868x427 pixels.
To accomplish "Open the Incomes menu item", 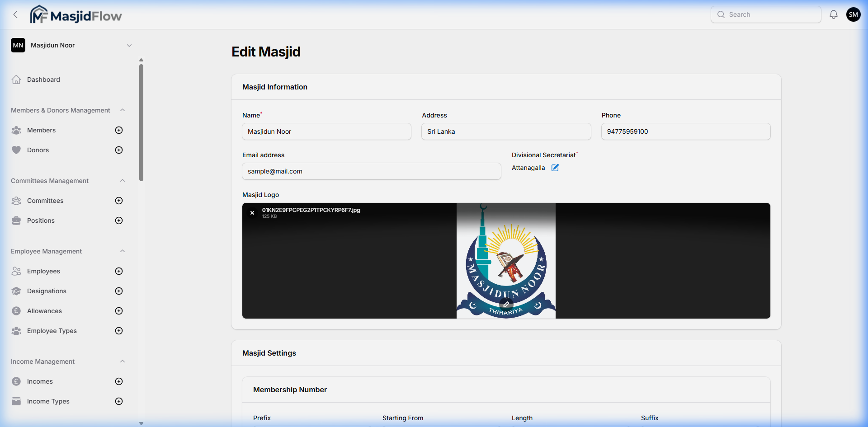I will tap(41, 381).
